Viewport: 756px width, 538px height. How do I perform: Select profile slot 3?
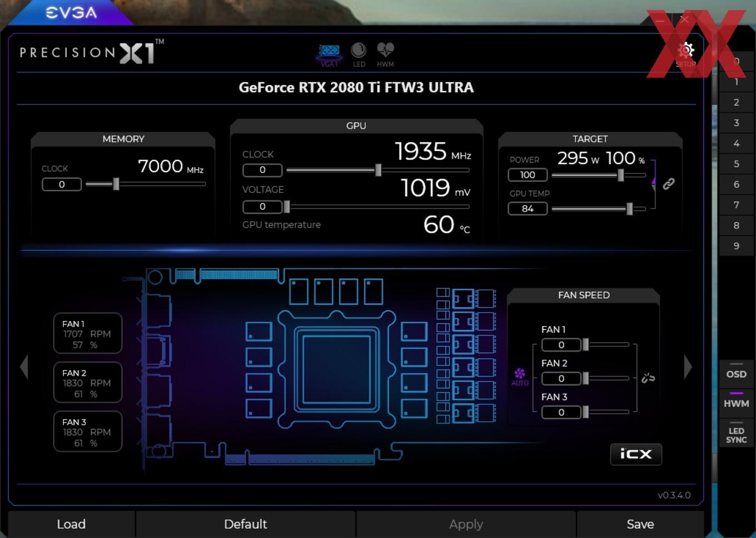point(737,123)
